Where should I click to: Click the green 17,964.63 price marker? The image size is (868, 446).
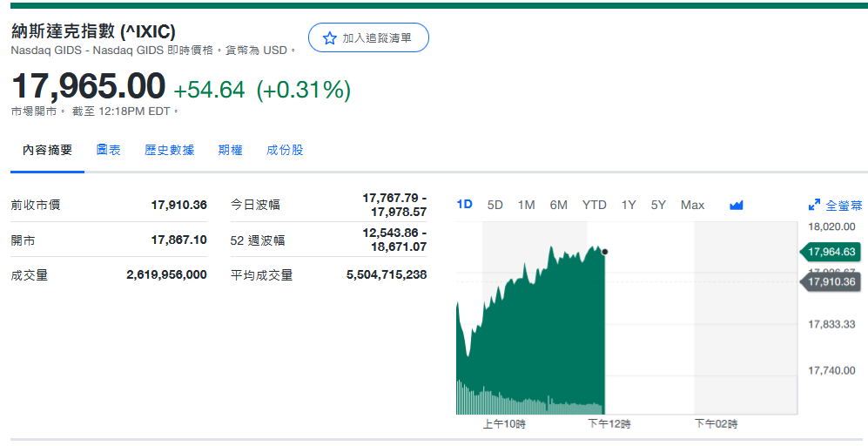coord(831,252)
